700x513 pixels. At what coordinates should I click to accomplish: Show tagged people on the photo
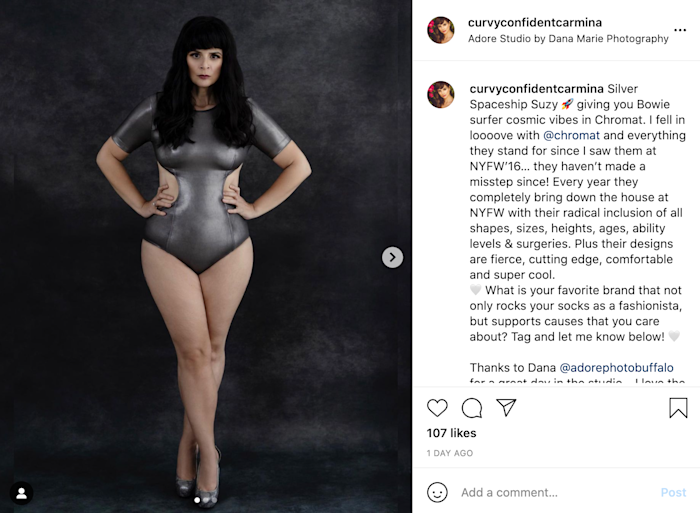(x=21, y=493)
